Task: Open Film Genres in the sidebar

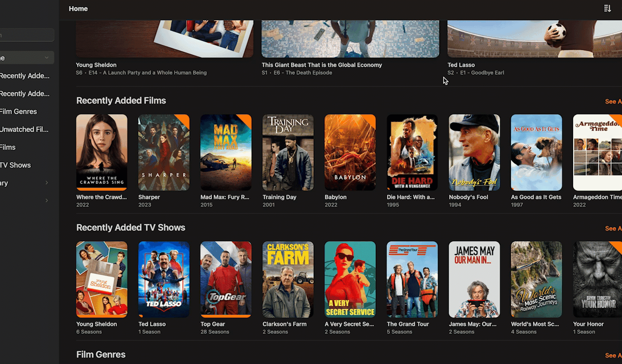Action: [x=18, y=111]
